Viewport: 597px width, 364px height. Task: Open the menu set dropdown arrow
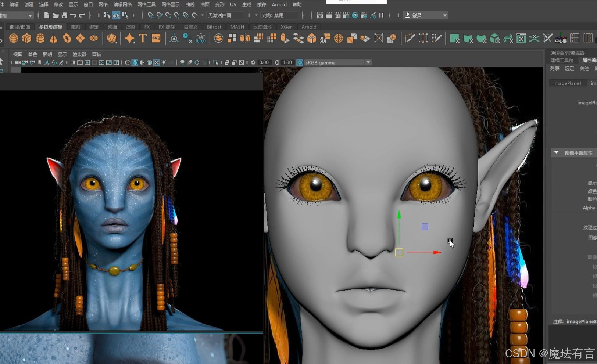pyautogui.click(x=30, y=15)
